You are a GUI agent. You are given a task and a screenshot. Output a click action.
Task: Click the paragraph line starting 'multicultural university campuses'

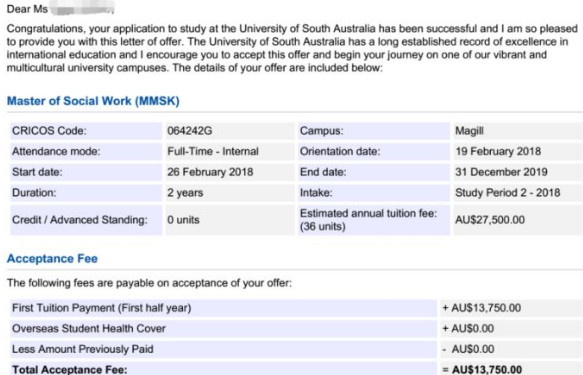pyautogui.click(x=194, y=68)
